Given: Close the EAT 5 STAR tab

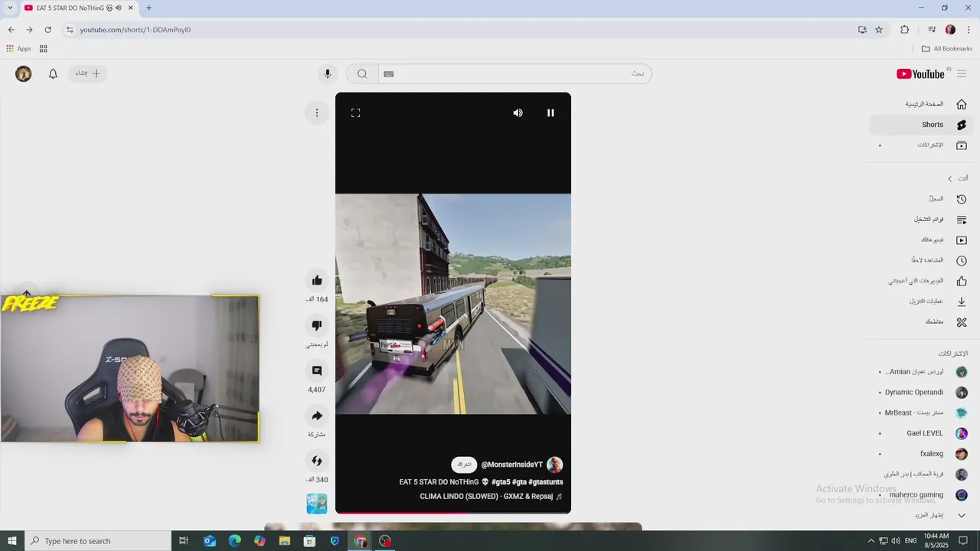Looking at the screenshot, I should click(130, 8).
